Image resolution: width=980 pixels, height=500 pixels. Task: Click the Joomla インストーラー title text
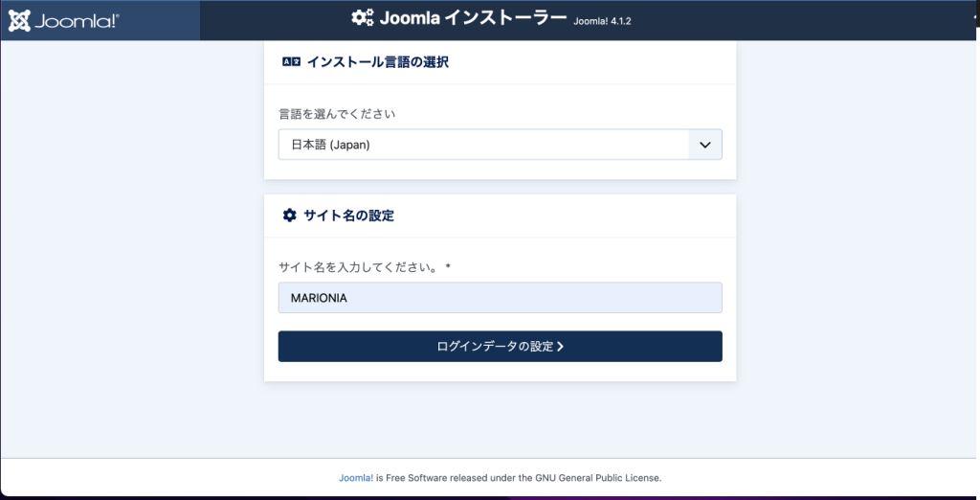click(x=473, y=18)
